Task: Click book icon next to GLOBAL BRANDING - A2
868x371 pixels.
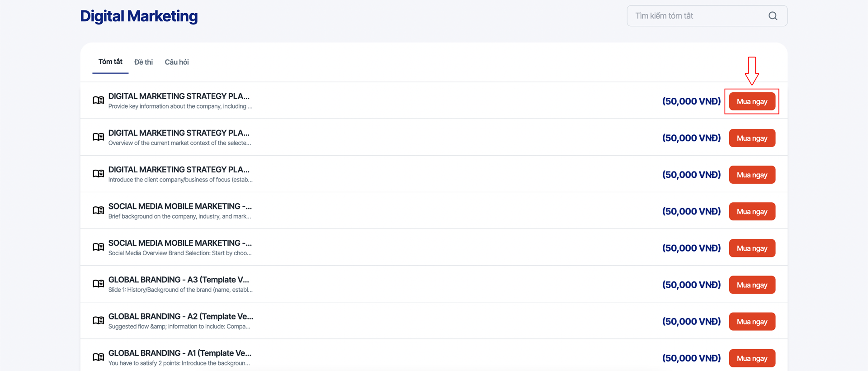Action: (98, 320)
